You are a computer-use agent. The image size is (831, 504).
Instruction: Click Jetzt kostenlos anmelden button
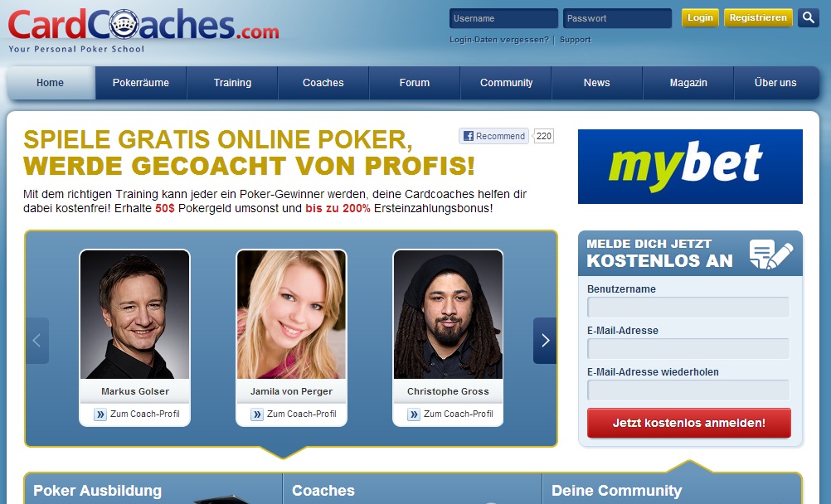[689, 423]
